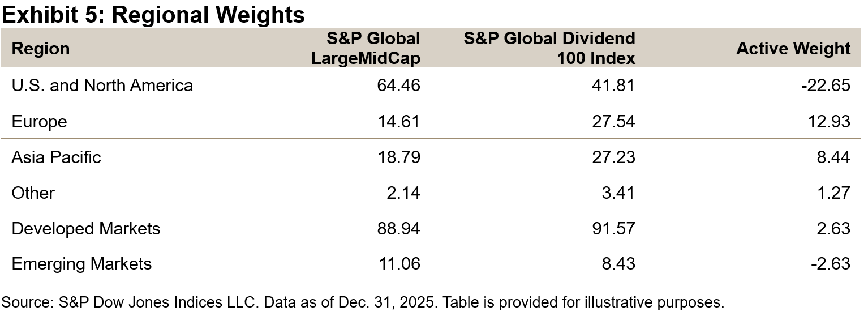
Task: Click the S&P Global LargeMidCap column header
Action: pyautogui.click(x=366, y=48)
